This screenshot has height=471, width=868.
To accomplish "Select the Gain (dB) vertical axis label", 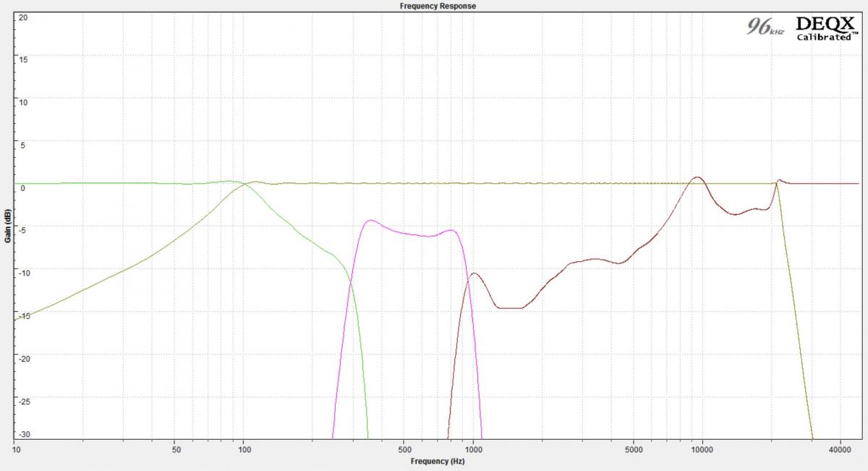I will click(7, 226).
